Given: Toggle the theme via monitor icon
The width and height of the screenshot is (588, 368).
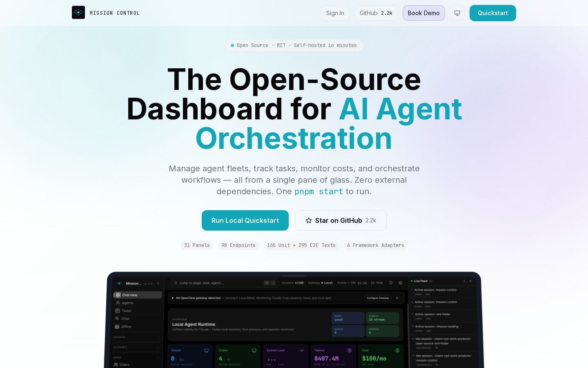Looking at the screenshot, I should [x=457, y=13].
